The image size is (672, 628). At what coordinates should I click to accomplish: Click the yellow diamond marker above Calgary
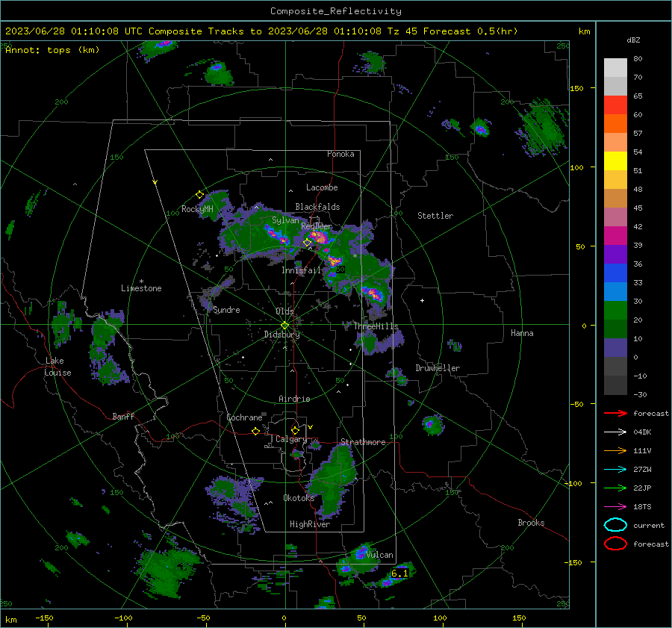[x=295, y=430]
